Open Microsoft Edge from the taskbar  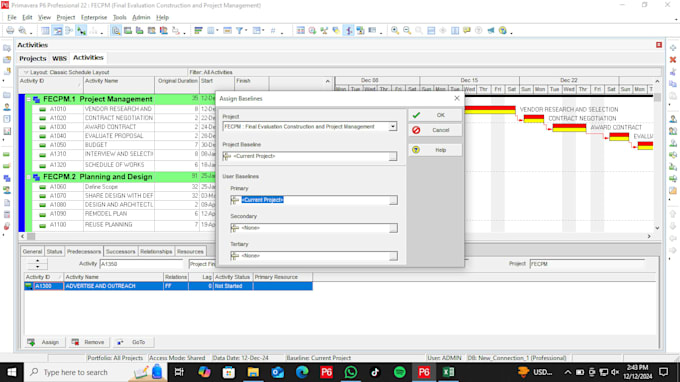point(302,372)
